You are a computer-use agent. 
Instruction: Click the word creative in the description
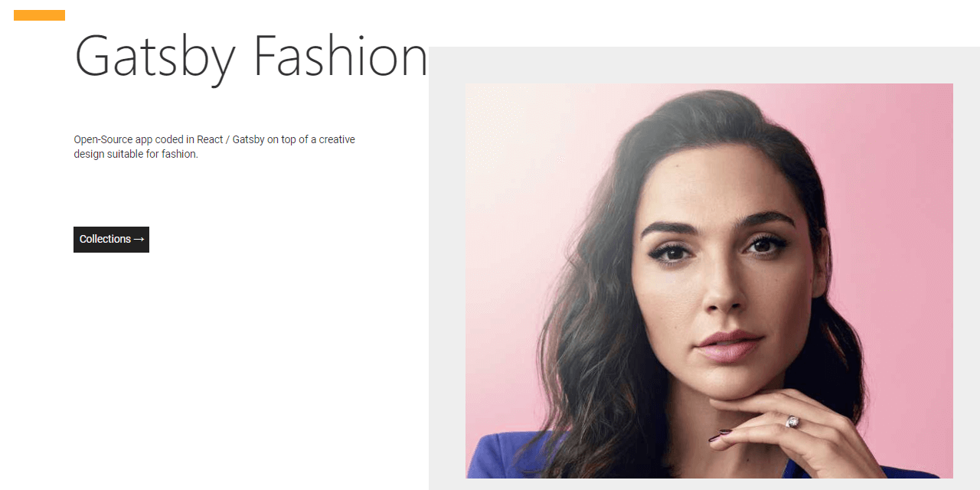[337, 139]
